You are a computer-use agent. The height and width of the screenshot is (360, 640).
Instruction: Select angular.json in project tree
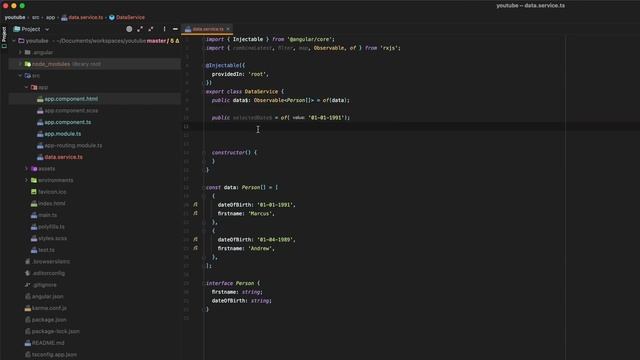pyautogui.click(x=47, y=296)
